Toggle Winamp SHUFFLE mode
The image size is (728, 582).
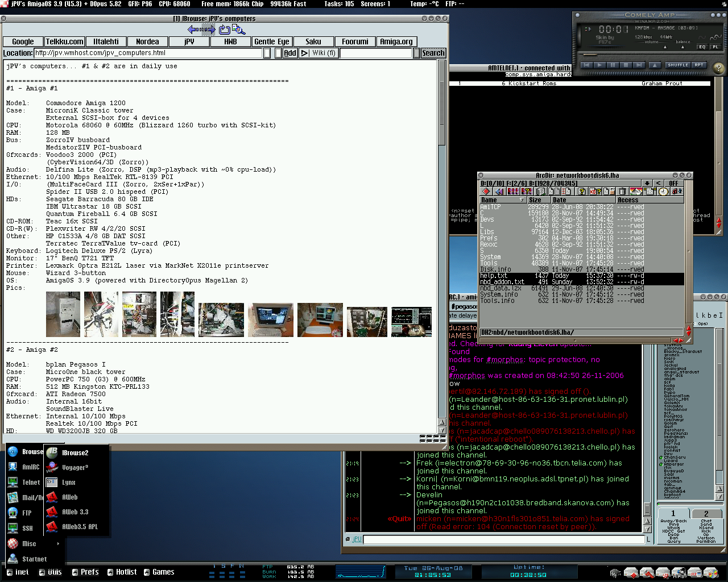coord(677,65)
